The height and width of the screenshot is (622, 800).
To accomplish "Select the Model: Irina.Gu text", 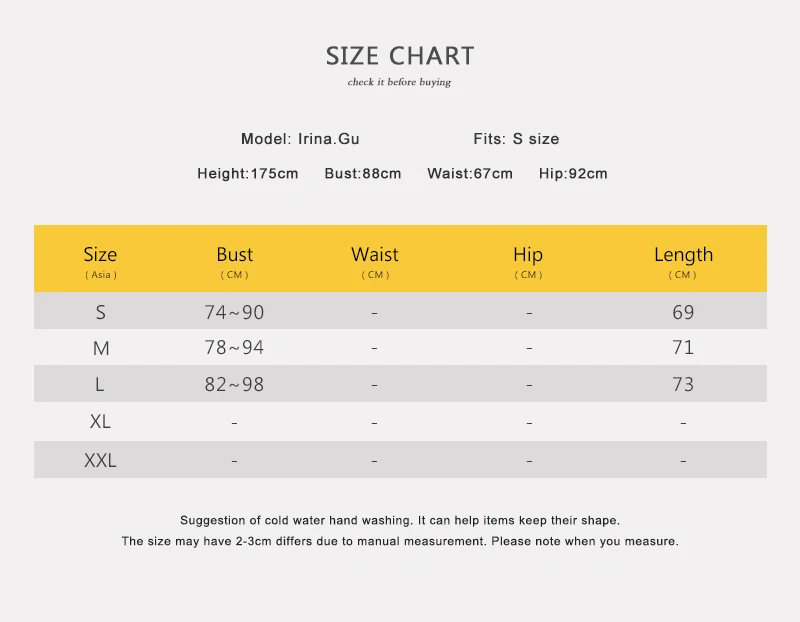I will [300, 139].
